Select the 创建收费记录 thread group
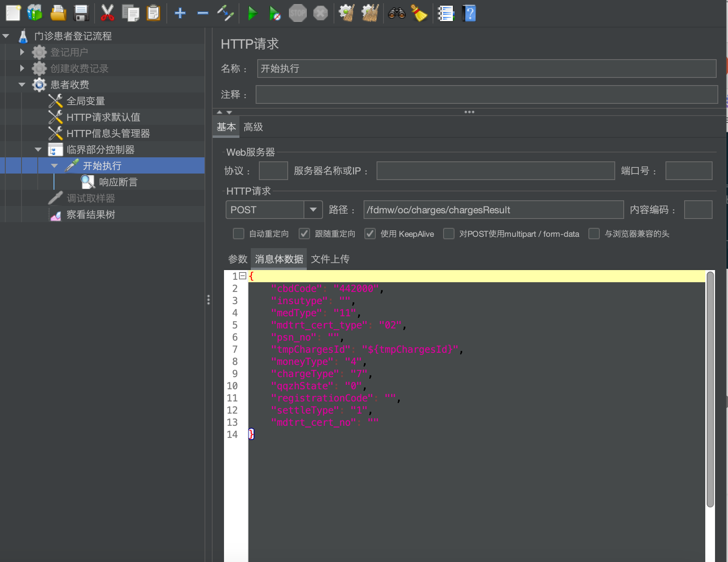 (80, 69)
